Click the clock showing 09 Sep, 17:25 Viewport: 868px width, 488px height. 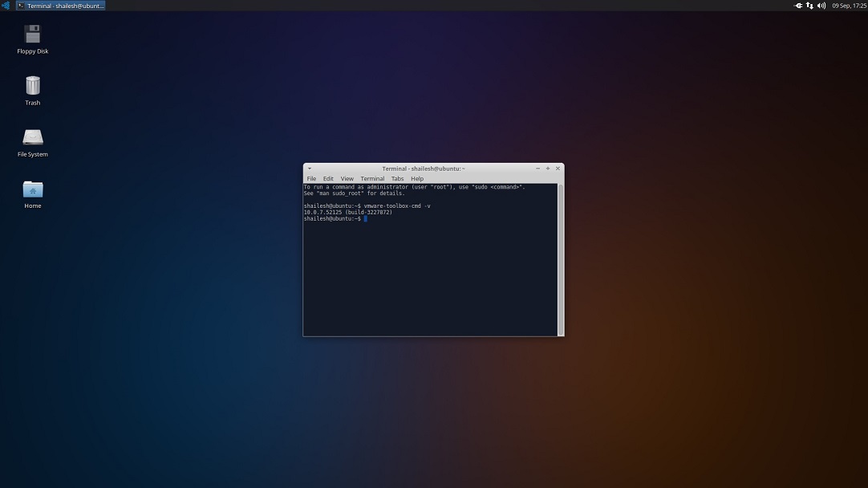click(850, 6)
